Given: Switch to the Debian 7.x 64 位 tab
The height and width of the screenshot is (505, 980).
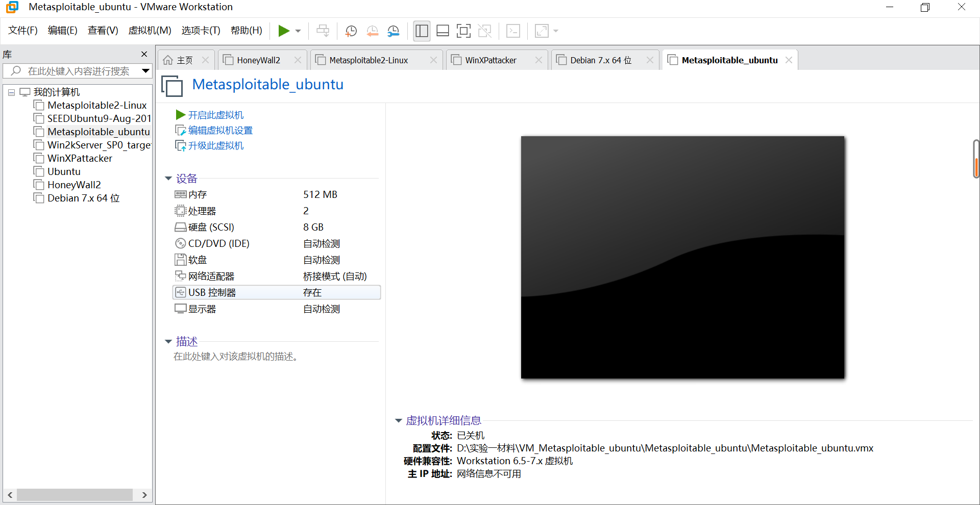Looking at the screenshot, I should [x=600, y=60].
